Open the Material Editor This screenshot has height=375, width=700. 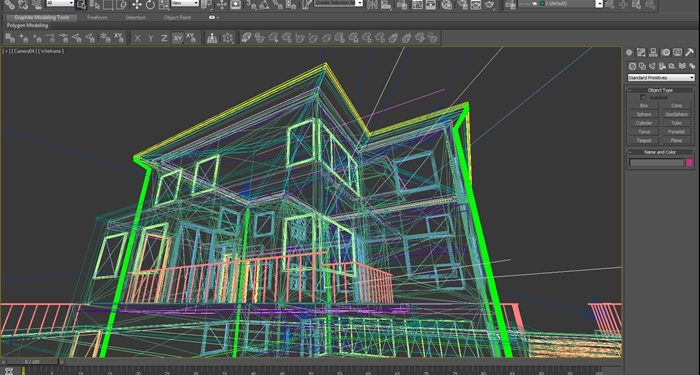pos(446,4)
